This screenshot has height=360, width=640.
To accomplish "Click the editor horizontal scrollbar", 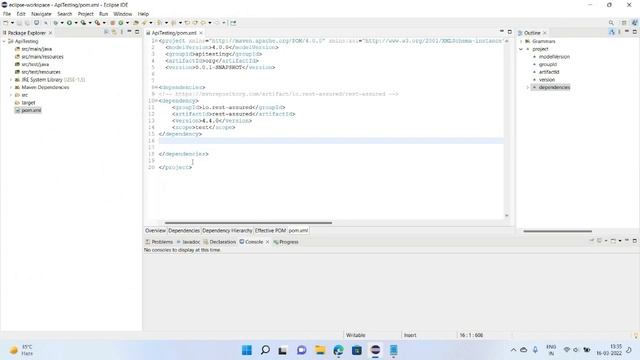I will pos(248,223).
